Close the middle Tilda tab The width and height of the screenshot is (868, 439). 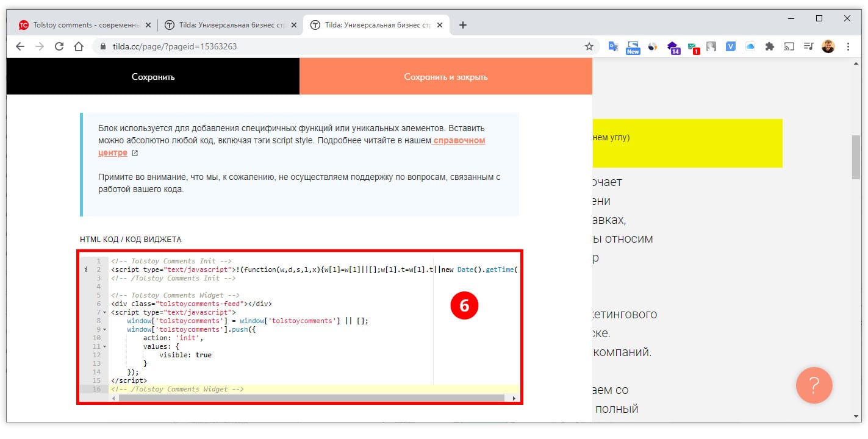(x=294, y=25)
